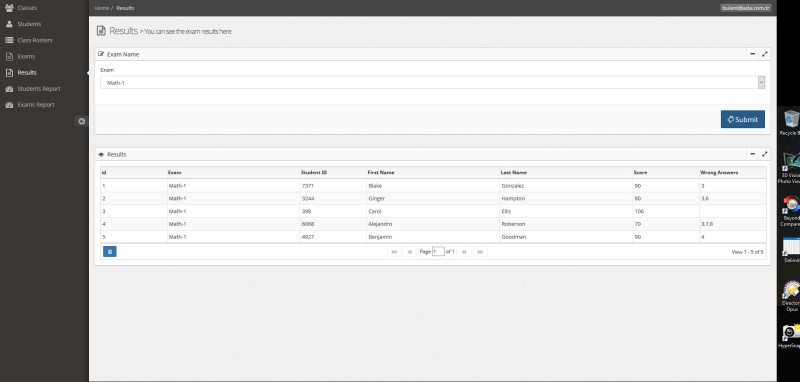Click the Results page title document icon

(101, 31)
